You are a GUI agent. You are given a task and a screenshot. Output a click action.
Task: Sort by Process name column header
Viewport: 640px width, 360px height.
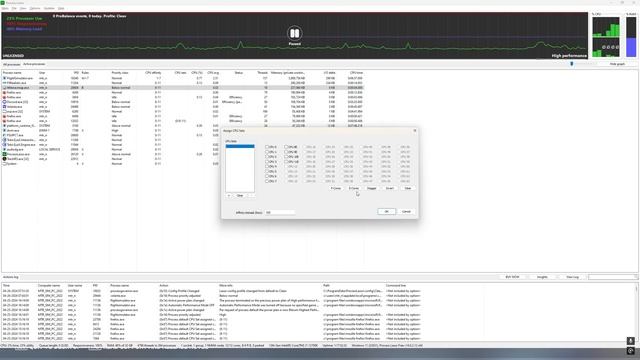12,73
